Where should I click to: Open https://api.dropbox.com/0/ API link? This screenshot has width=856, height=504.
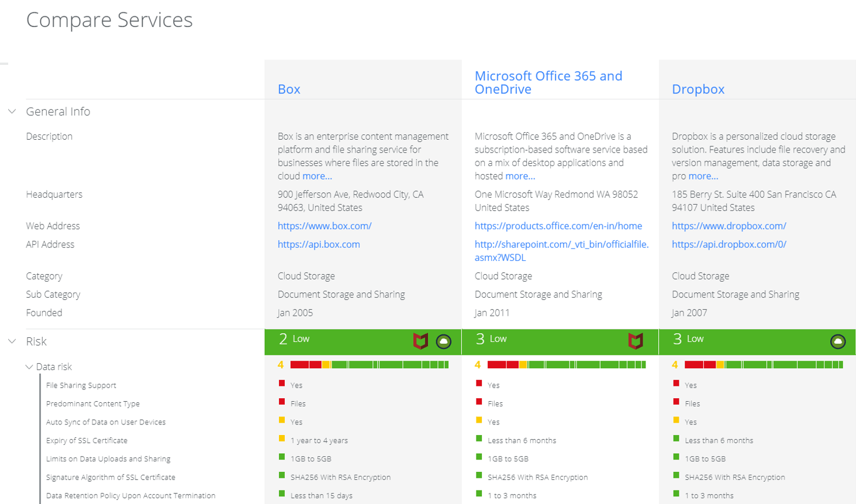tap(729, 244)
